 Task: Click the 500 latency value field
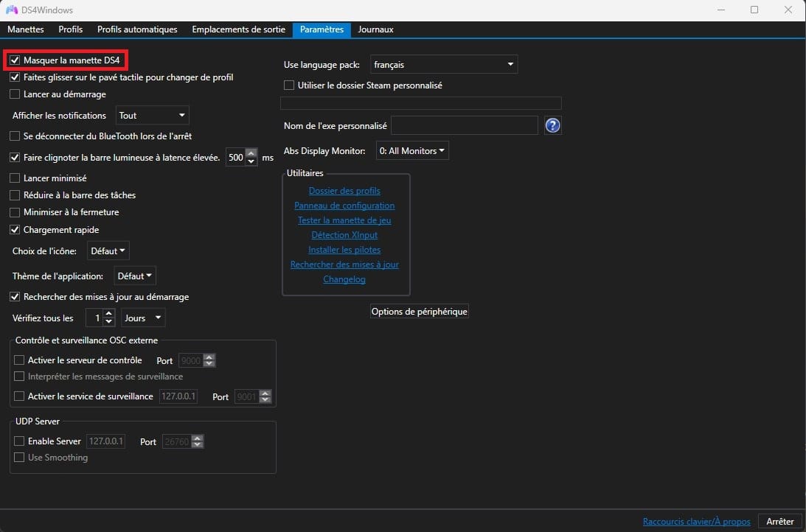coord(236,158)
